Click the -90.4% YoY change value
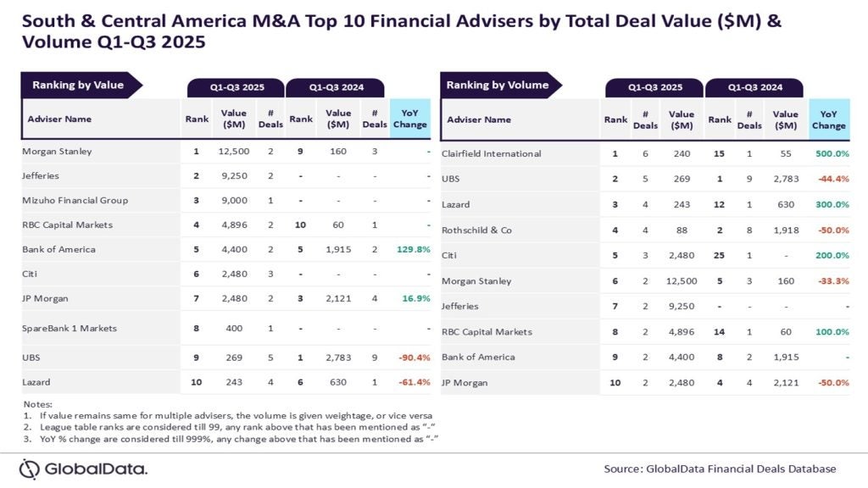 tap(412, 358)
